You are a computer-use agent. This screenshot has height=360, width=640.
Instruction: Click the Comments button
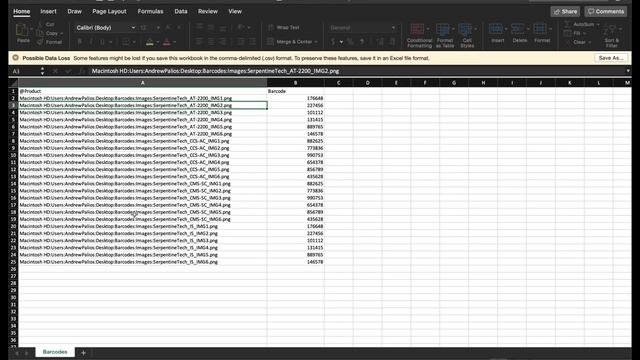coord(606,11)
